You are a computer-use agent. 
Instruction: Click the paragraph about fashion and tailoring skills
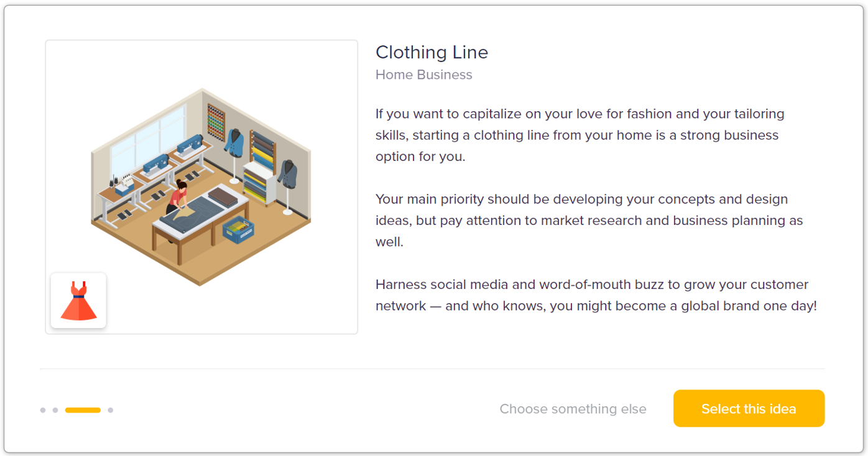pyautogui.click(x=579, y=135)
